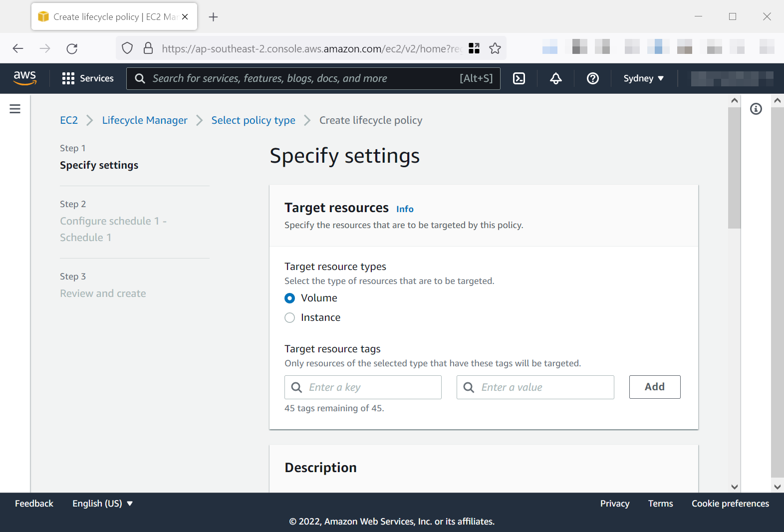Focus the AWS services search box

click(x=313, y=78)
